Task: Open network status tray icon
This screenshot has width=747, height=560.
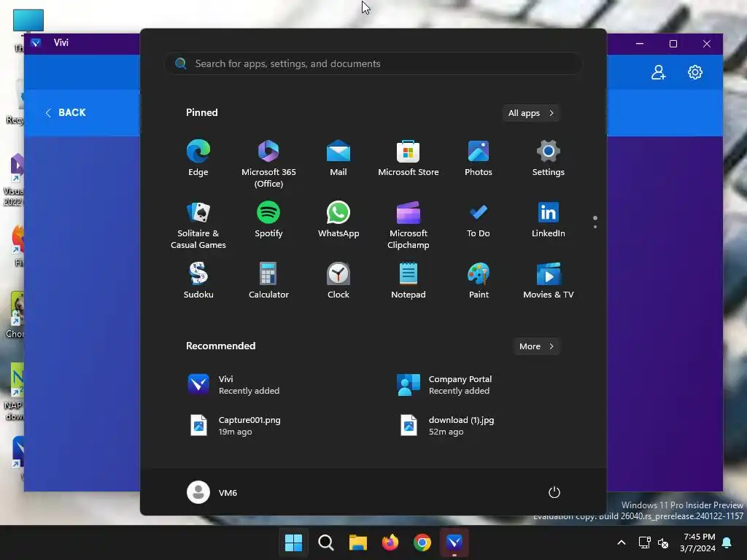Action: (645, 542)
